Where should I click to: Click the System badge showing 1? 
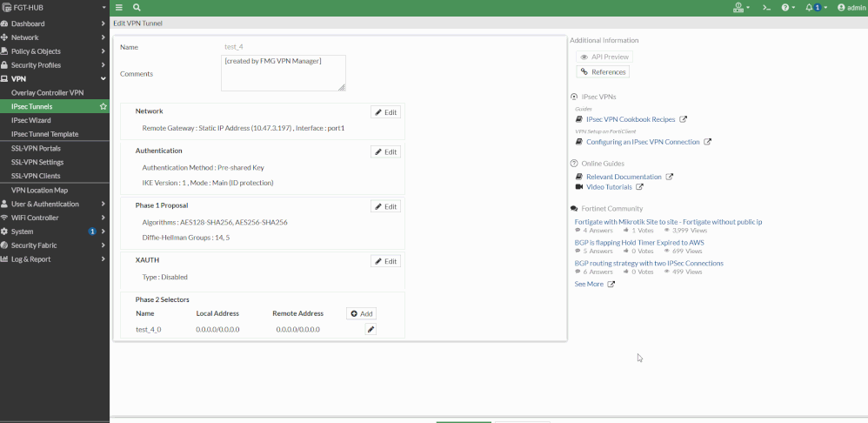point(92,232)
